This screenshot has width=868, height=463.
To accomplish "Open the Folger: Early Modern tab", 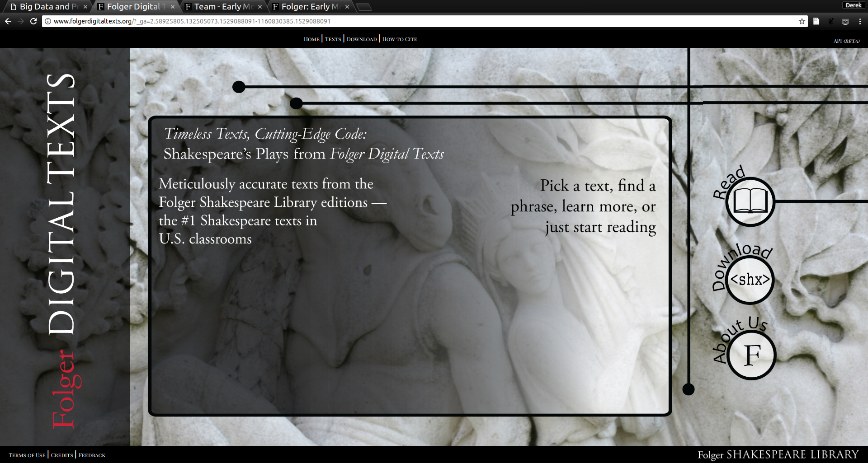I will pos(311,7).
